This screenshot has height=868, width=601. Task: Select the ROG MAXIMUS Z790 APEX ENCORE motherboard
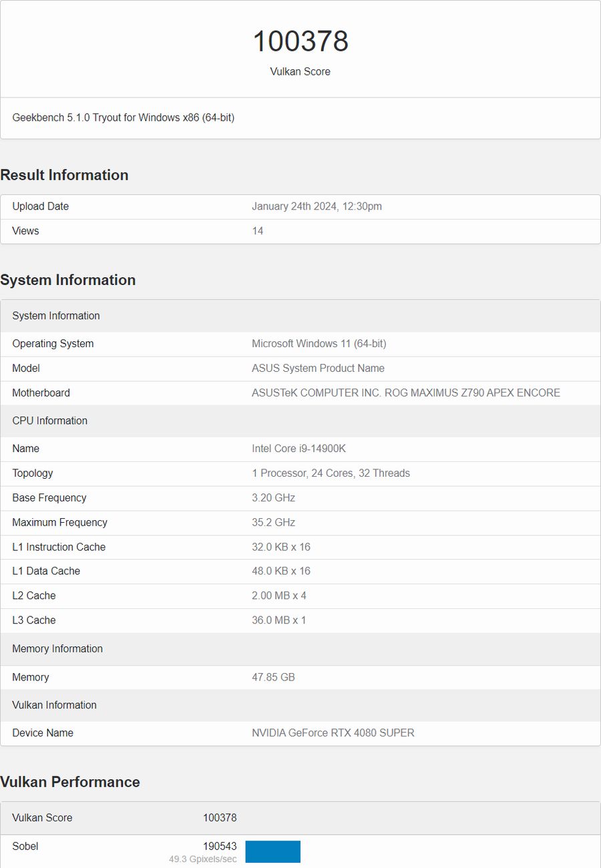tap(407, 393)
